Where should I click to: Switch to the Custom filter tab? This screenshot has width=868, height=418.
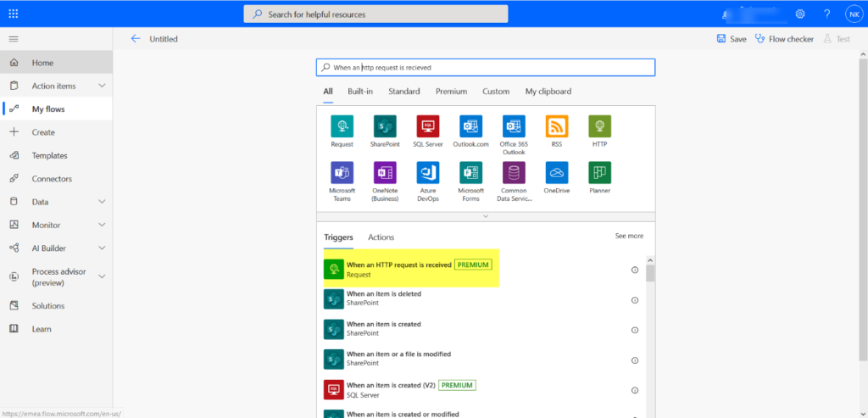(496, 92)
